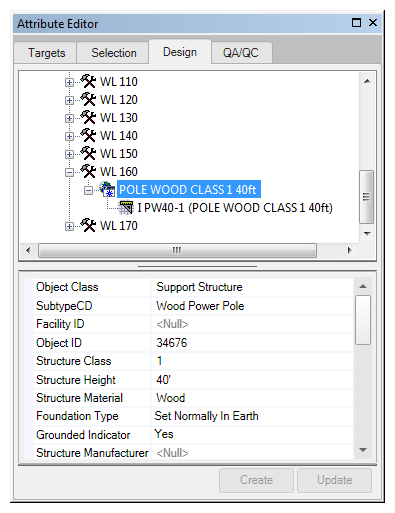The width and height of the screenshot is (395, 513).
Task: Expand the WL 110 tree node
Action: (69, 82)
